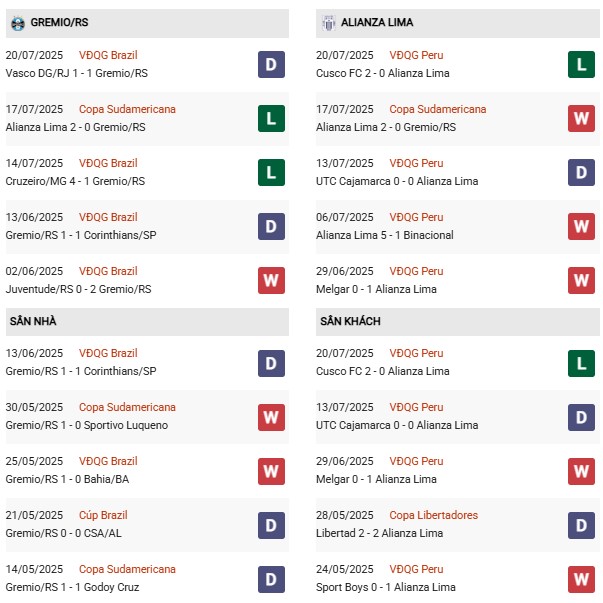Select the W badge for Binacional match

[581, 227]
